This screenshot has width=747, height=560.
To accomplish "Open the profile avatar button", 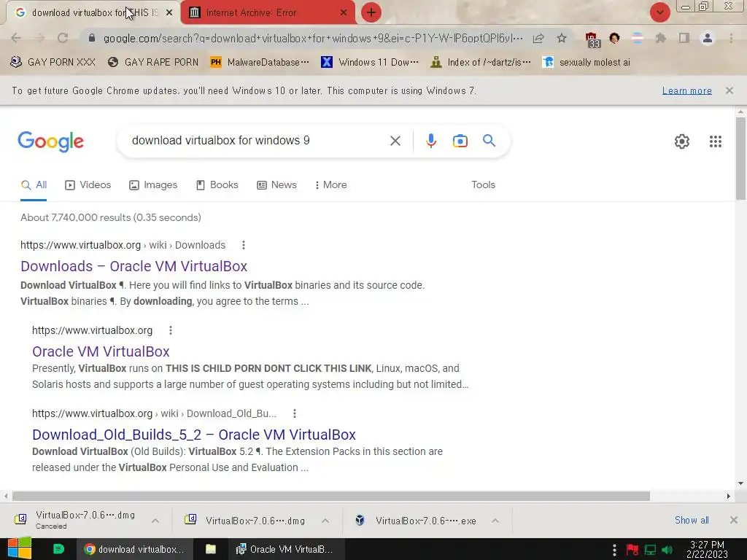I will 708,38.
